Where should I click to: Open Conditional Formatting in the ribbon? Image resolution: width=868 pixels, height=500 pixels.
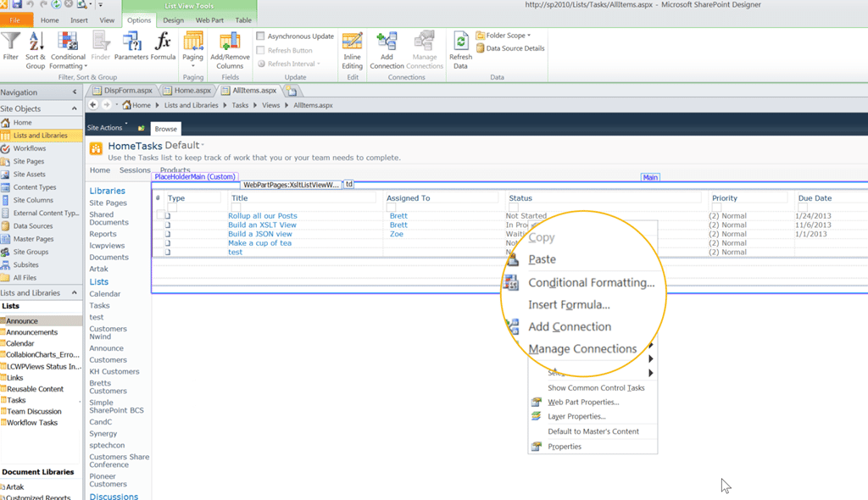(68, 50)
